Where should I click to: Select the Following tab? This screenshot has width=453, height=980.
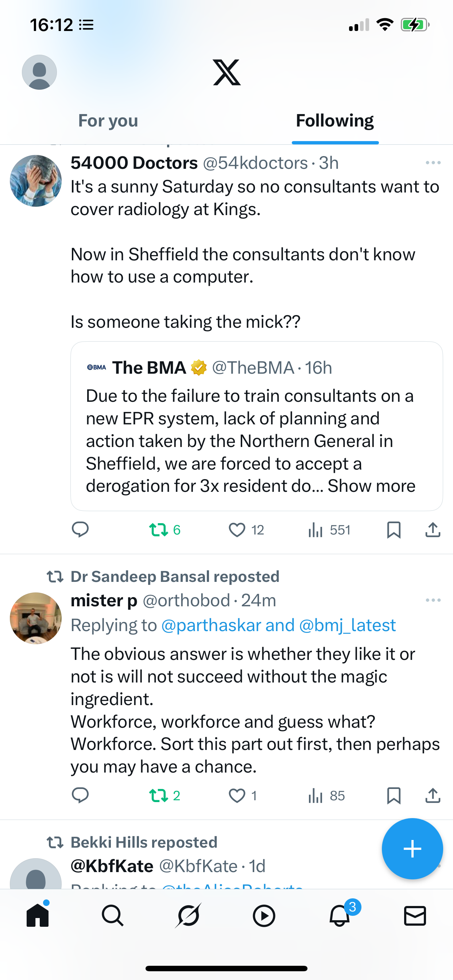point(335,121)
